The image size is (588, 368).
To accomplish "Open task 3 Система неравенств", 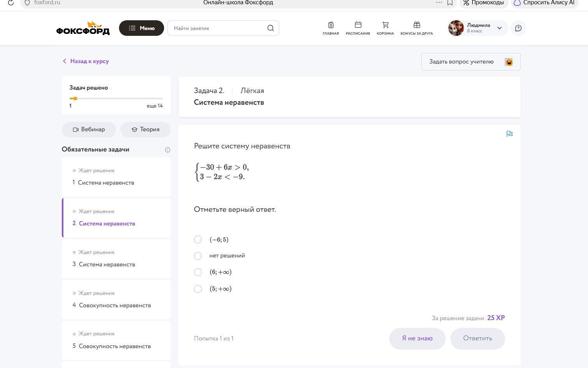I will click(x=116, y=259).
